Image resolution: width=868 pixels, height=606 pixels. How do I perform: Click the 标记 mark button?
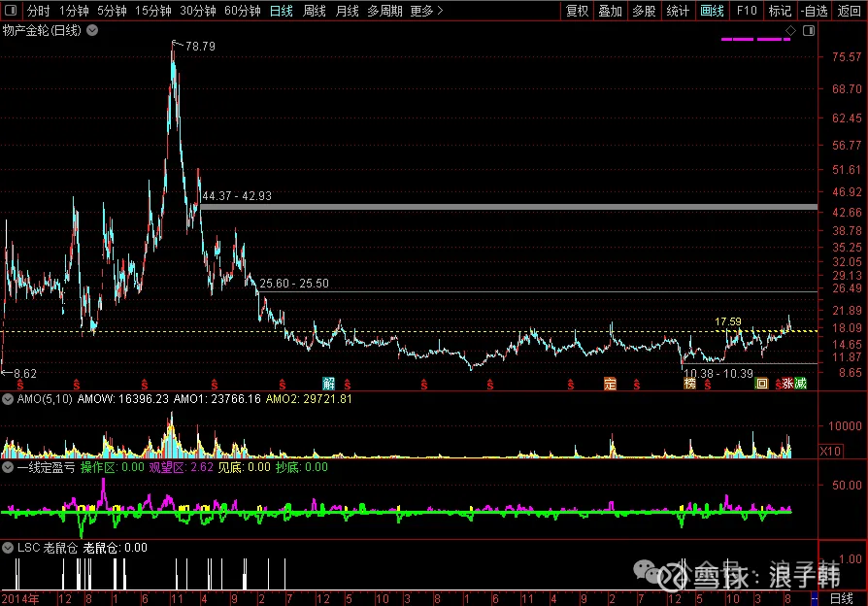(x=780, y=11)
